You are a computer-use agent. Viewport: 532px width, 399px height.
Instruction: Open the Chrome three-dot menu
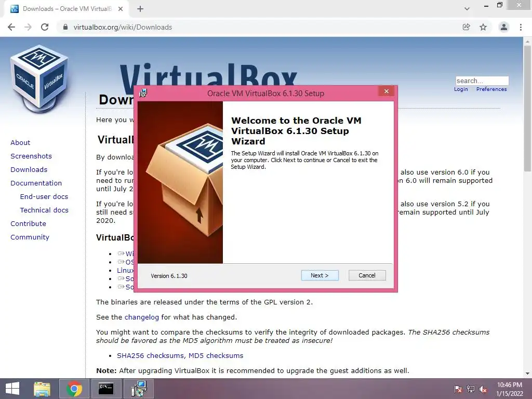click(521, 27)
